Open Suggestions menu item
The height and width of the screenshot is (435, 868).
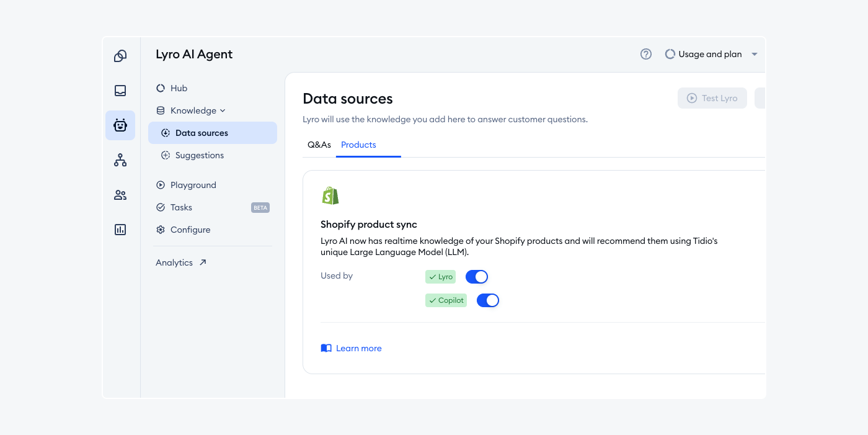[213, 155]
